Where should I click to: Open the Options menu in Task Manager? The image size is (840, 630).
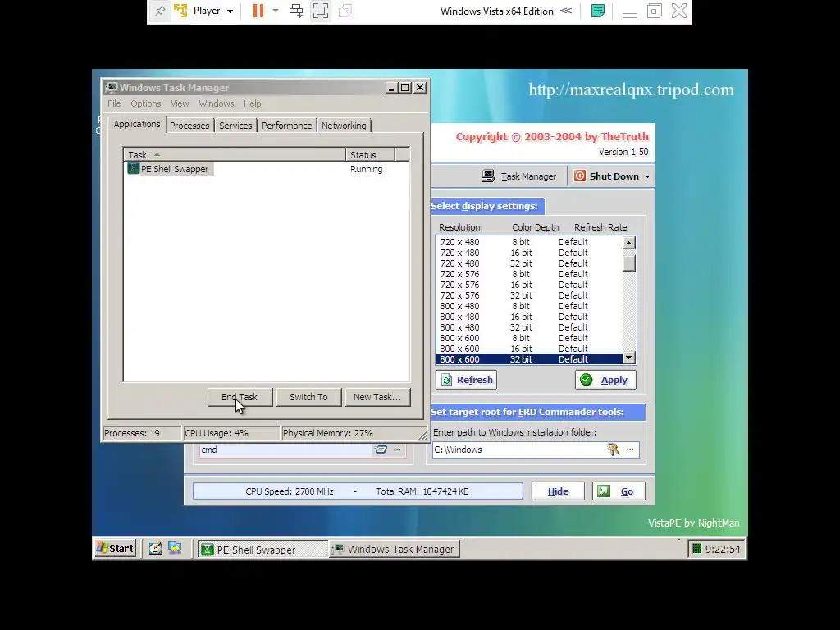point(146,103)
